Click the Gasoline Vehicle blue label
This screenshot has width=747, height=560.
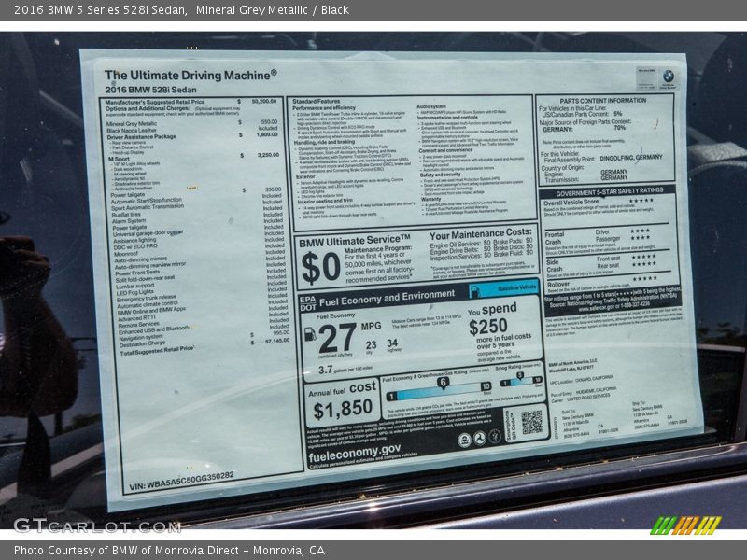point(503,289)
